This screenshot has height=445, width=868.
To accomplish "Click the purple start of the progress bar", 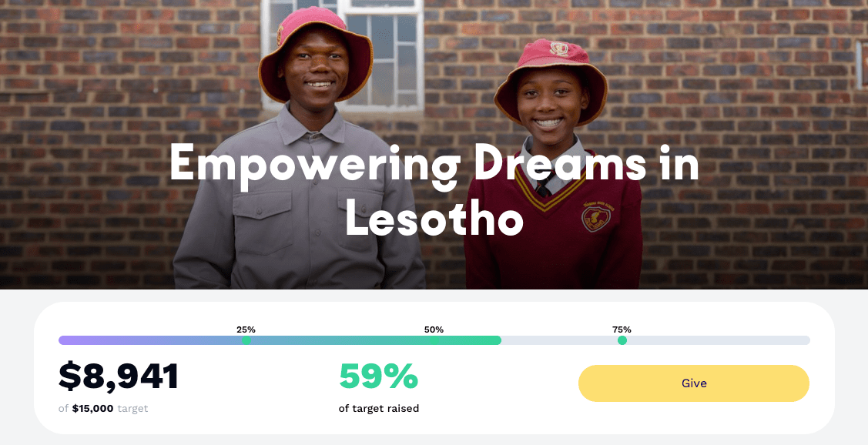I will (69, 340).
